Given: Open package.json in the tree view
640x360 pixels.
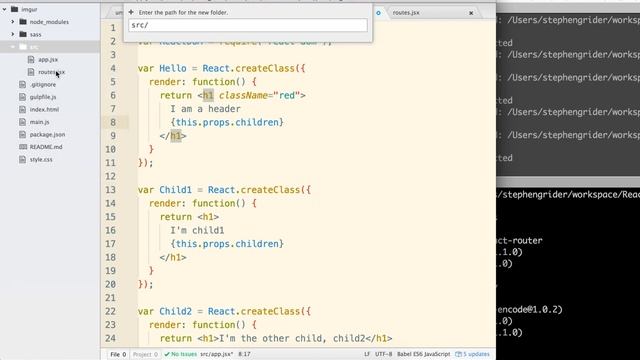Looking at the screenshot, I should coord(47,134).
